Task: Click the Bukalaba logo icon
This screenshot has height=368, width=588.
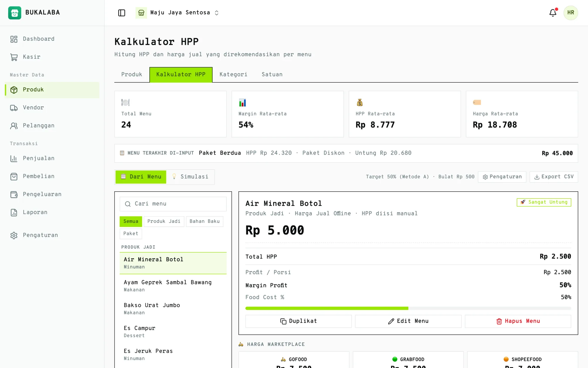Action: [x=14, y=13]
